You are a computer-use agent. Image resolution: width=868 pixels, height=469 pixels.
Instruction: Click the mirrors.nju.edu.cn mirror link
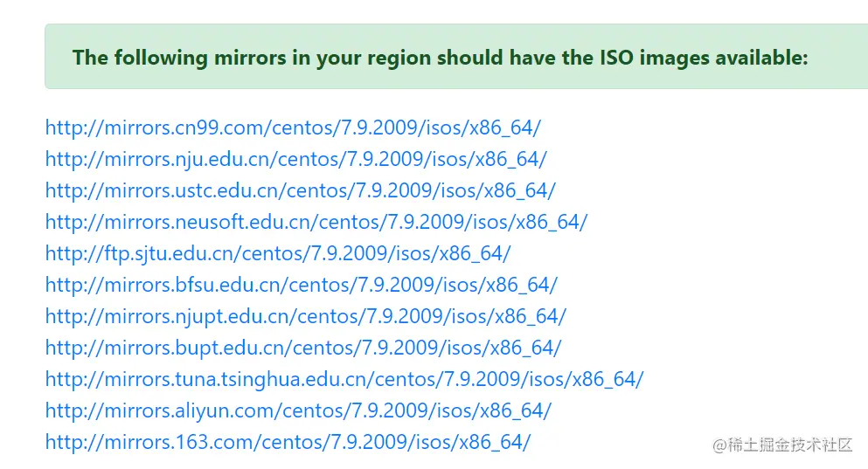click(296, 159)
